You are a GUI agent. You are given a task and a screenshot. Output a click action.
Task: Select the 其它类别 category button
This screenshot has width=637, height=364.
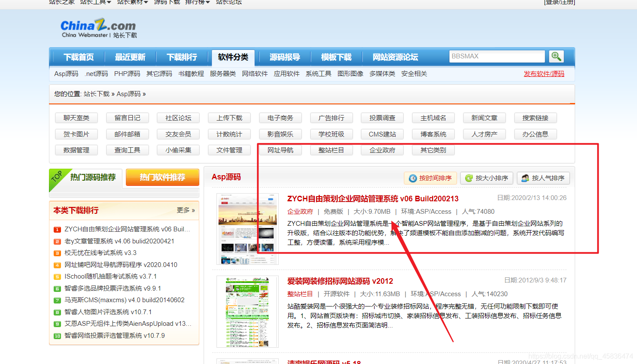click(x=433, y=150)
